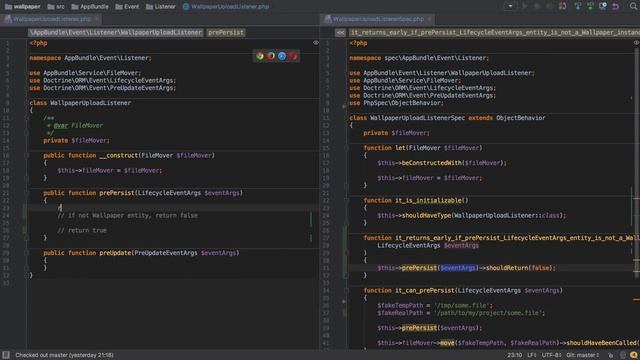640x360 pixels.
Task: Change UTF-8 file encoding in status bar
Action: [x=551, y=355]
